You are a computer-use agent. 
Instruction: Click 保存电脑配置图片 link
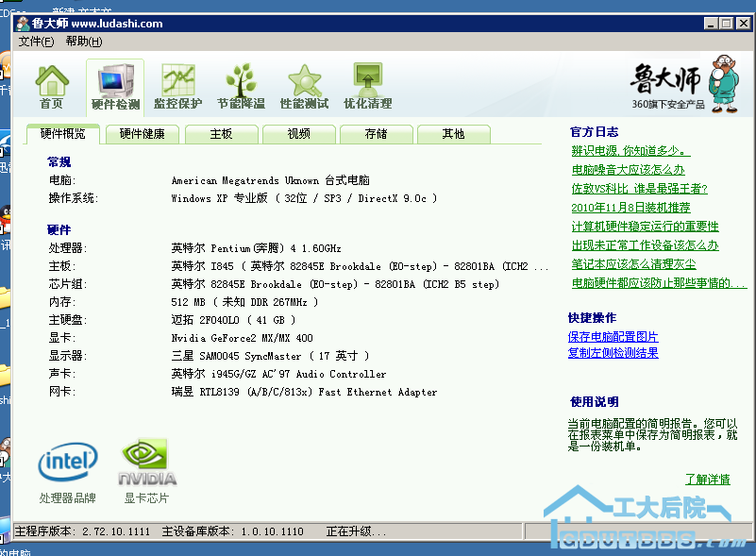click(613, 337)
